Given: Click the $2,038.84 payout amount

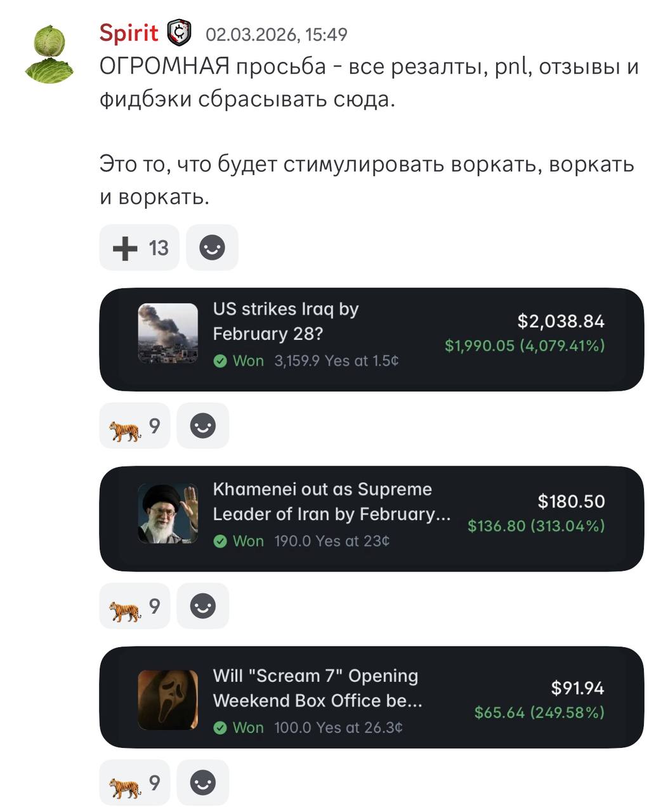Looking at the screenshot, I should coord(561,321).
